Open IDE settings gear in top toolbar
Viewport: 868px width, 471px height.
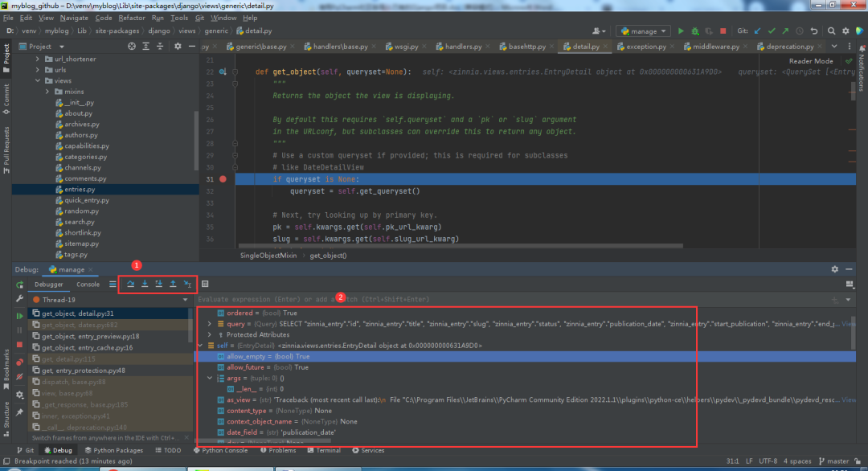(x=845, y=31)
